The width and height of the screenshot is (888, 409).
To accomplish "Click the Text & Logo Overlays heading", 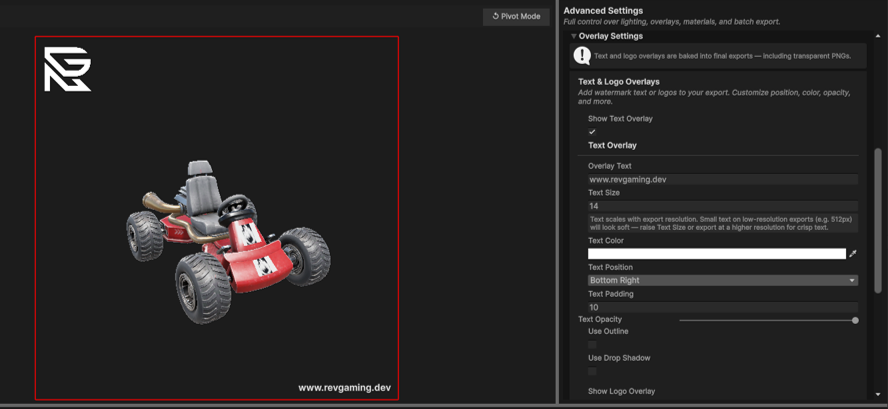I will click(619, 82).
